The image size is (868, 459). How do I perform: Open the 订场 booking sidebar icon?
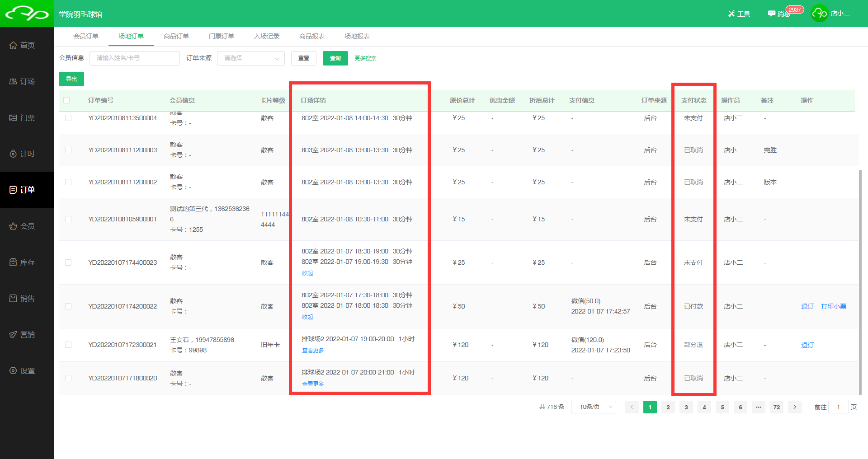(x=13, y=81)
